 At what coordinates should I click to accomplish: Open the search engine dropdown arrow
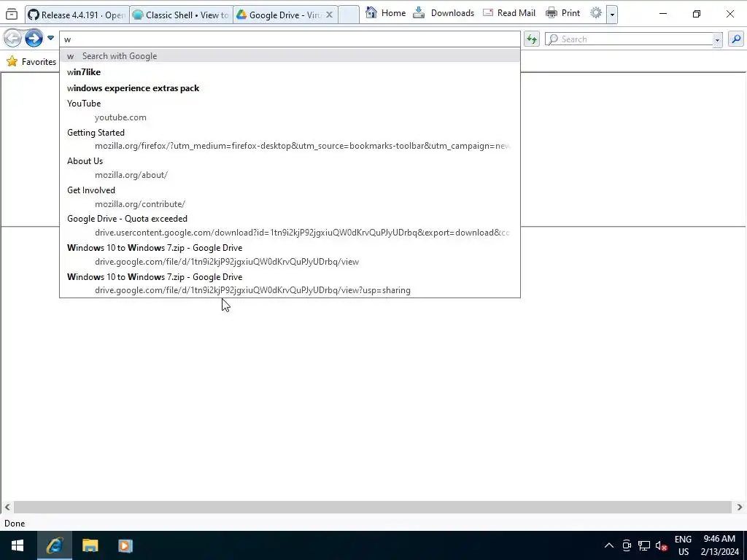tap(718, 39)
